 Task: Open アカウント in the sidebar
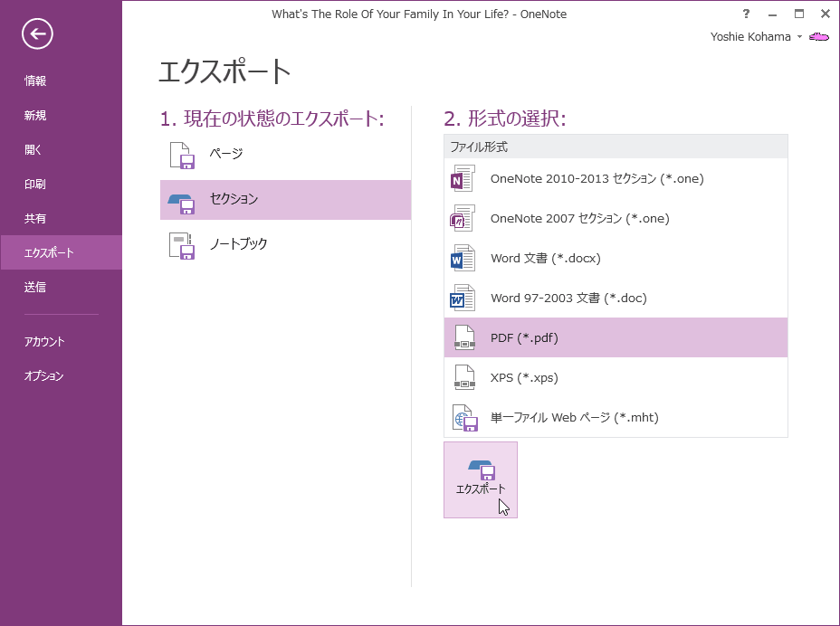[x=61, y=341]
